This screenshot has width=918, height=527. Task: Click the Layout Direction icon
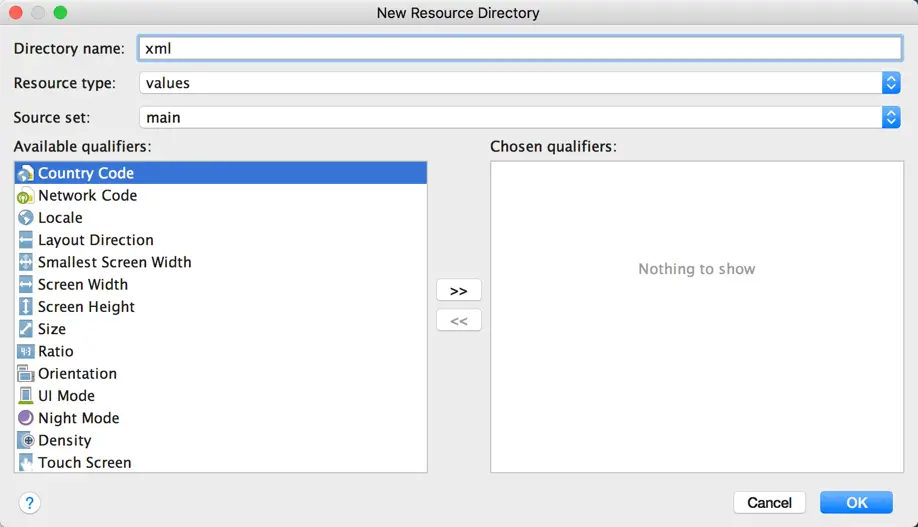25,240
